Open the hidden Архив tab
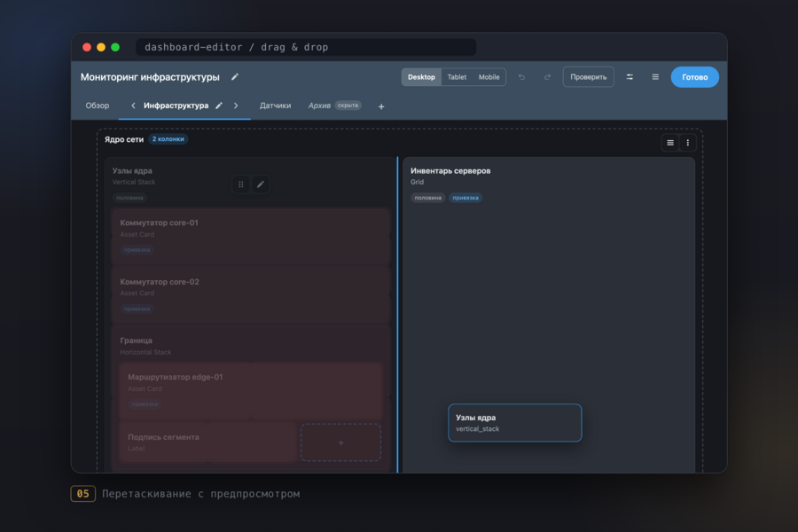The image size is (798, 532). pos(319,106)
